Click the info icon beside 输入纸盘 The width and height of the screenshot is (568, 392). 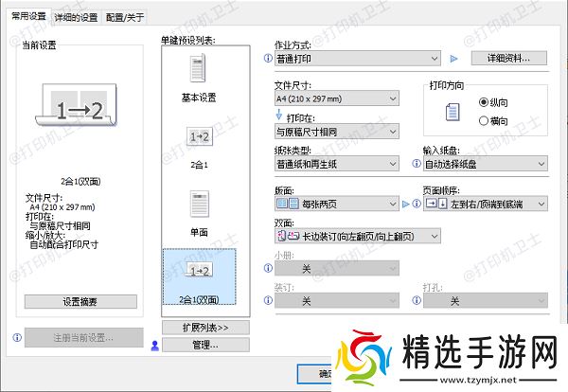pos(417,164)
